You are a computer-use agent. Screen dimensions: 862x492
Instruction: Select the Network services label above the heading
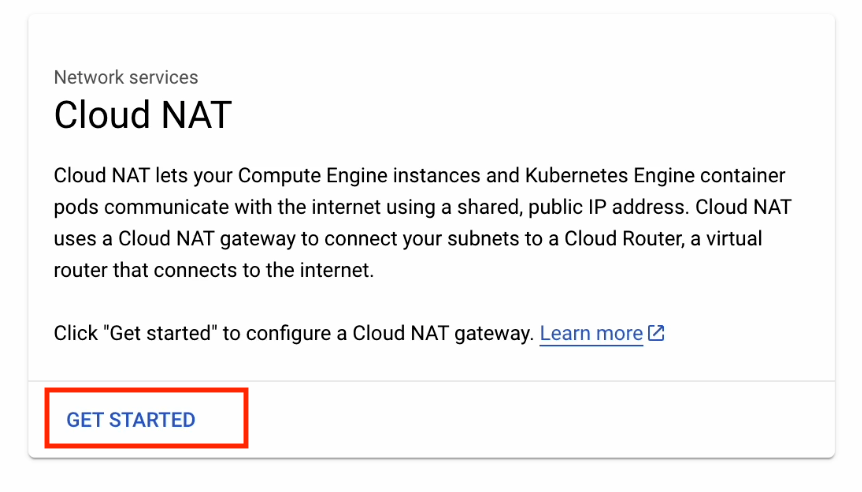[126, 77]
